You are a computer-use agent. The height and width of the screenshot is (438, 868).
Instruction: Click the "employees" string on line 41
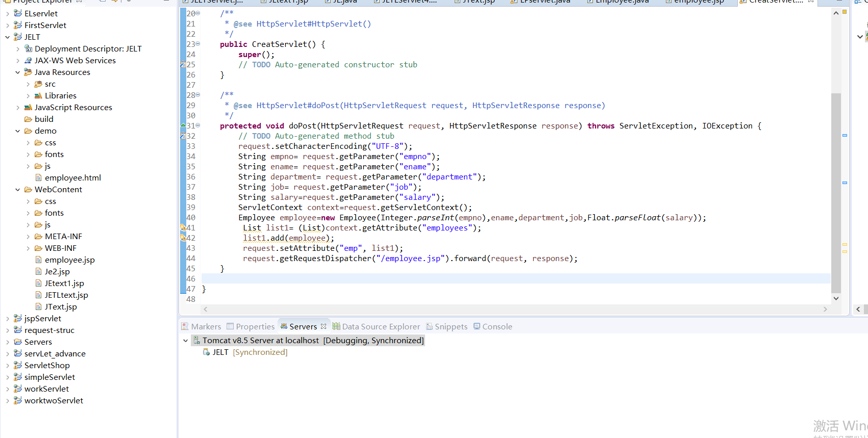point(448,228)
